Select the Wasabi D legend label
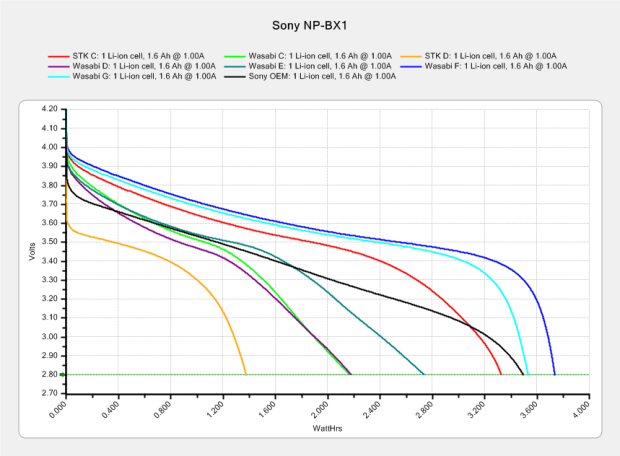The image size is (620, 456). (144, 66)
